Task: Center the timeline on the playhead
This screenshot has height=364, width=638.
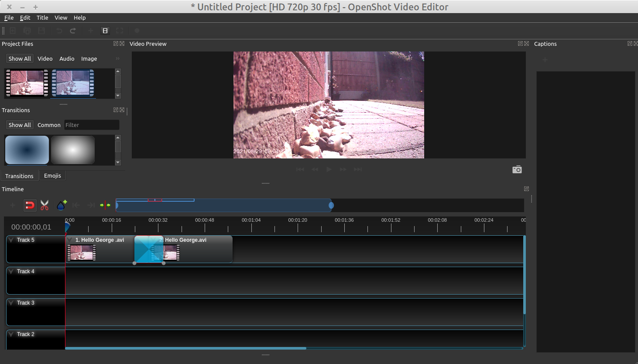Action: coord(105,205)
